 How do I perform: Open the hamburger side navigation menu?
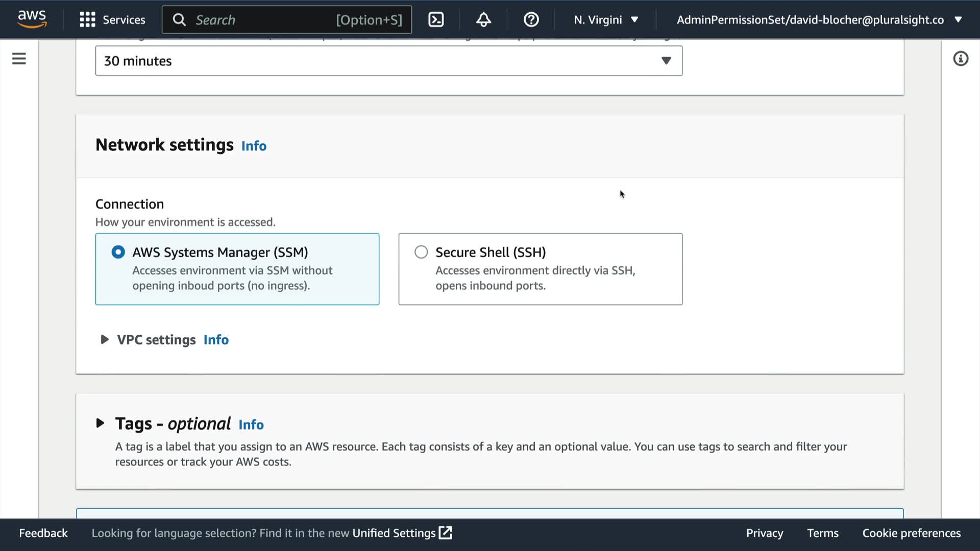(x=19, y=59)
